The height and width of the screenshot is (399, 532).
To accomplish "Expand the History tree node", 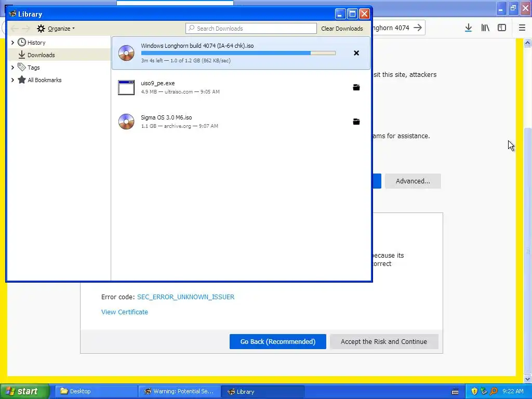I will (12, 43).
